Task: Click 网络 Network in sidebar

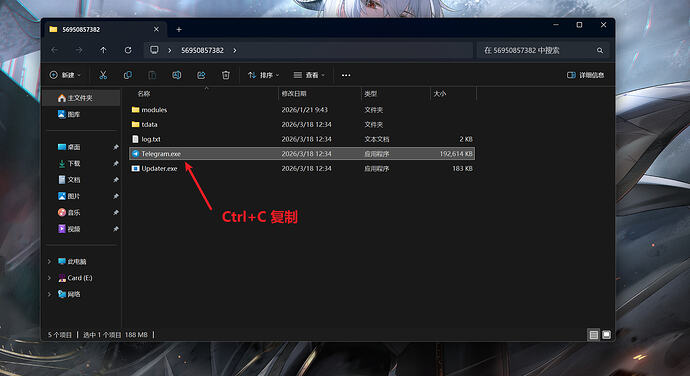Action: click(x=69, y=294)
